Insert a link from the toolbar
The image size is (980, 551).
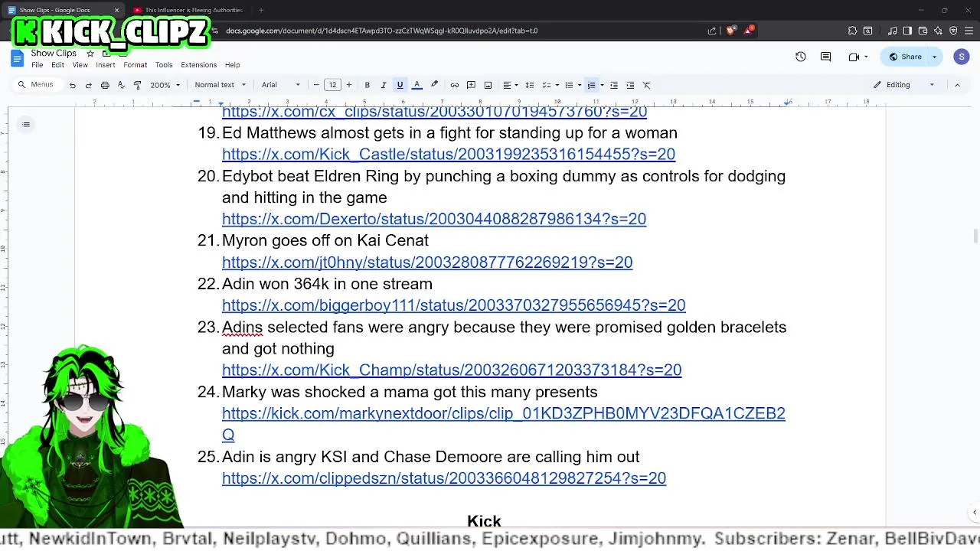click(x=455, y=85)
